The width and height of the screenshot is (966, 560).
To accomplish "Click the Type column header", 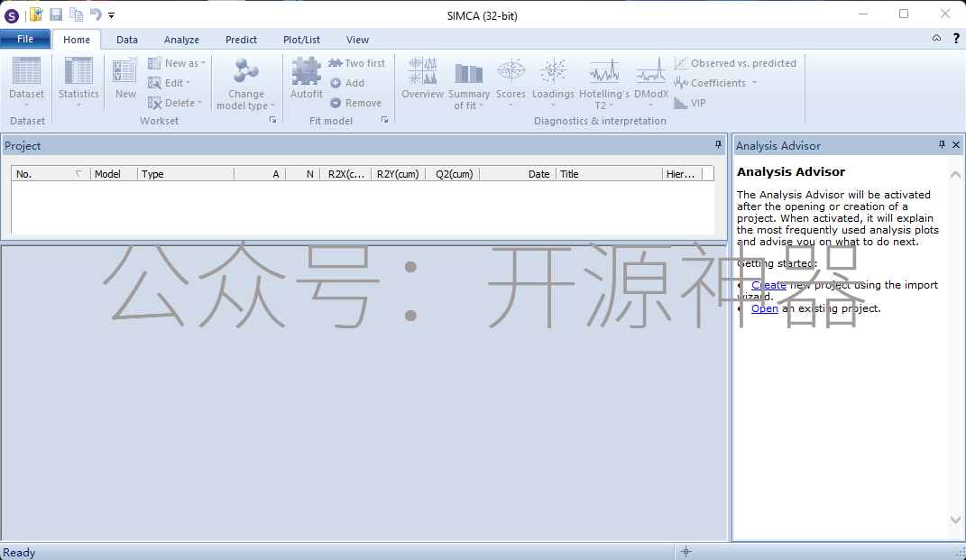I will tap(186, 174).
